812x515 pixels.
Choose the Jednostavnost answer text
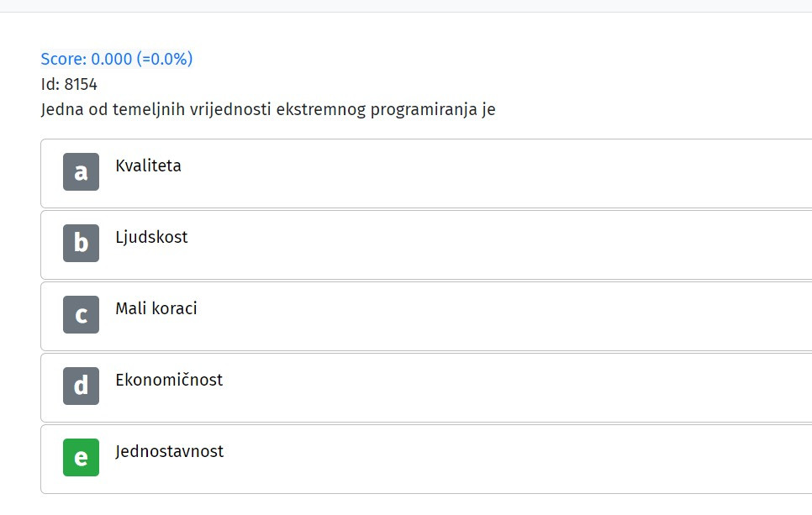[169, 452]
